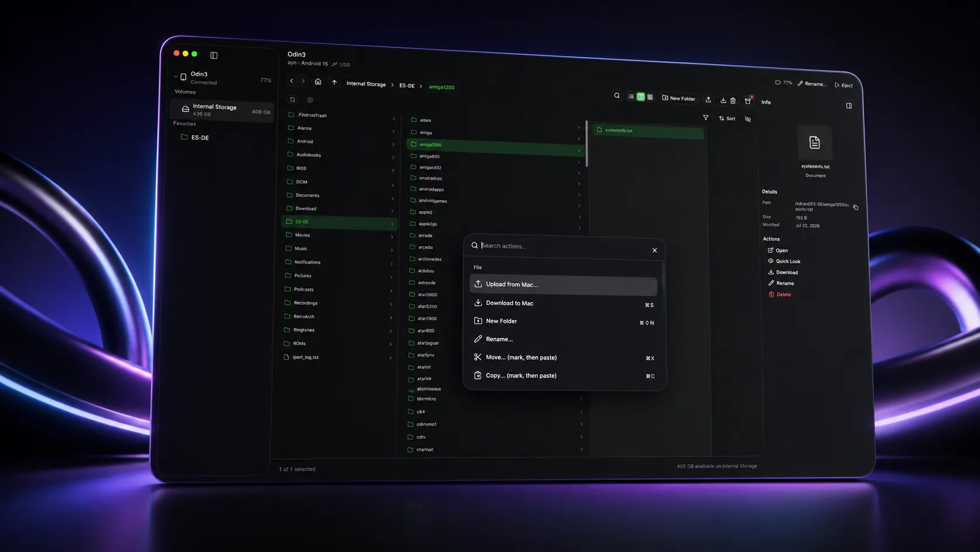Viewport: 980px width, 552px height.
Task: Go forward with the right arrow
Action: tap(303, 82)
